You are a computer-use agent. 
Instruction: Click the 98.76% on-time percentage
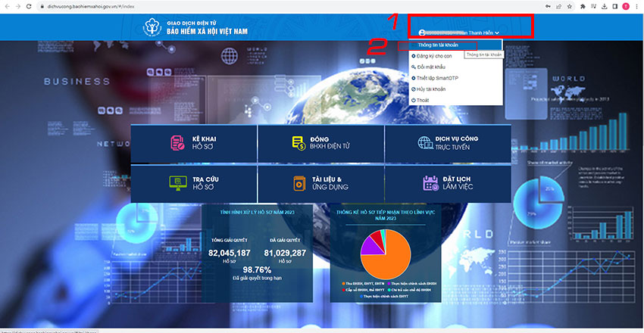click(257, 270)
